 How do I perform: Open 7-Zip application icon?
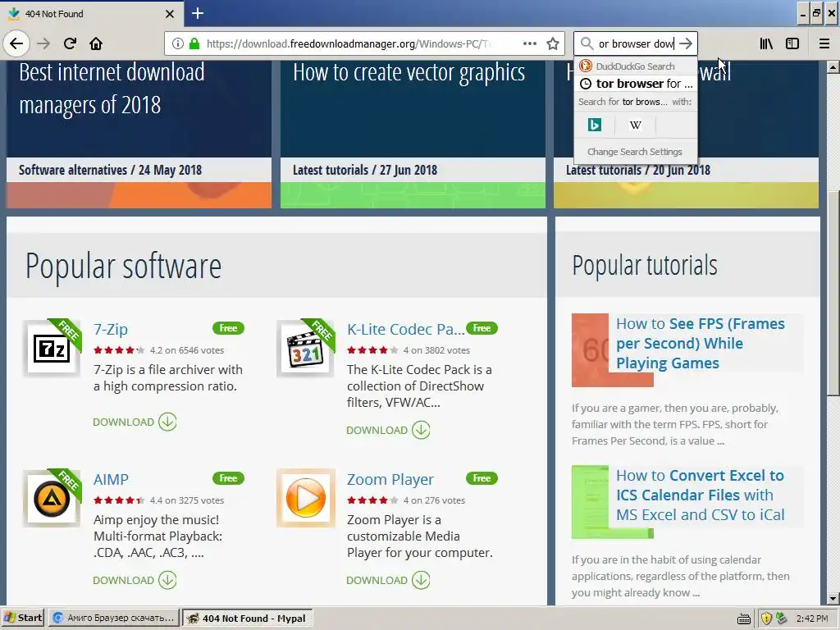[x=52, y=349]
